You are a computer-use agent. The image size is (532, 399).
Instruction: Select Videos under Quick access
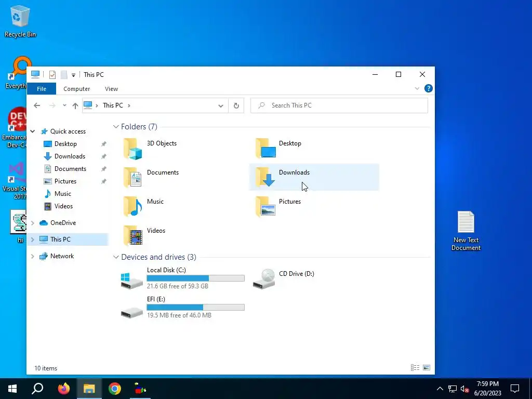(63, 206)
